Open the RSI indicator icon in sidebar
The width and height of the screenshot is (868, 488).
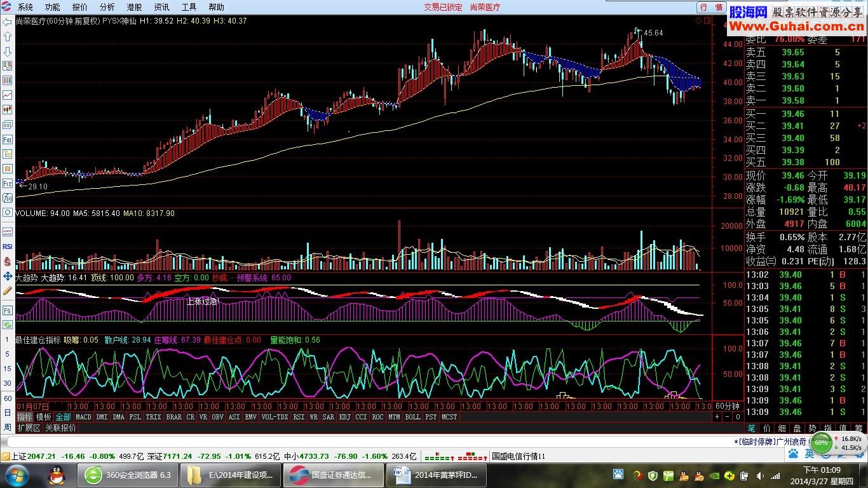click(8, 247)
